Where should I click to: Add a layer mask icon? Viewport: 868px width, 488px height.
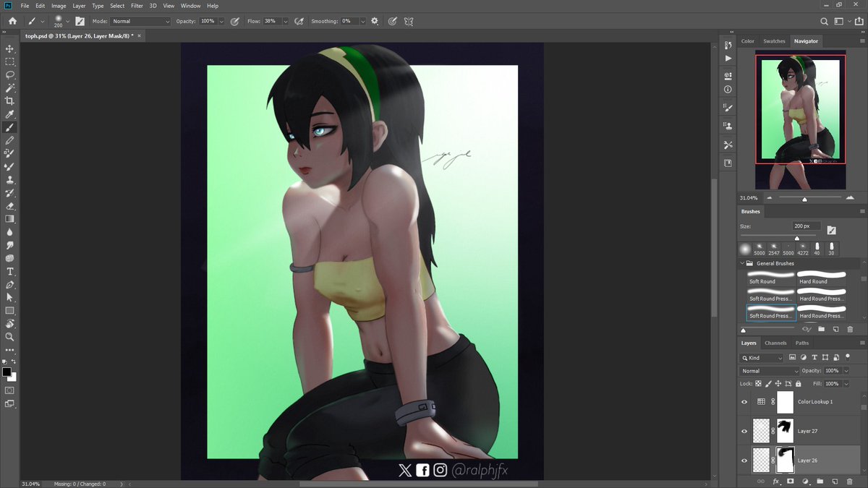pyautogui.click(x=790, y=481)
